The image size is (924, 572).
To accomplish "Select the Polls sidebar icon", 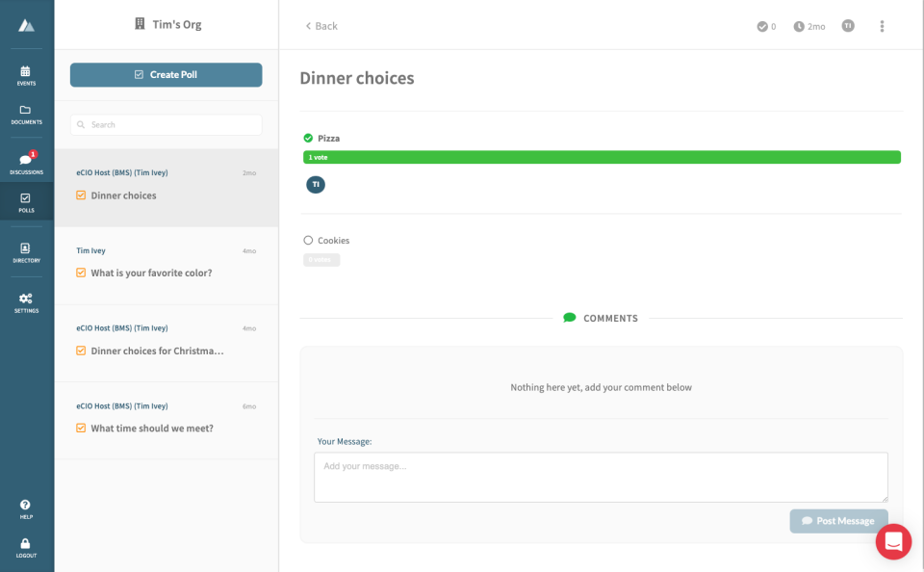I will tap(26, 202).
